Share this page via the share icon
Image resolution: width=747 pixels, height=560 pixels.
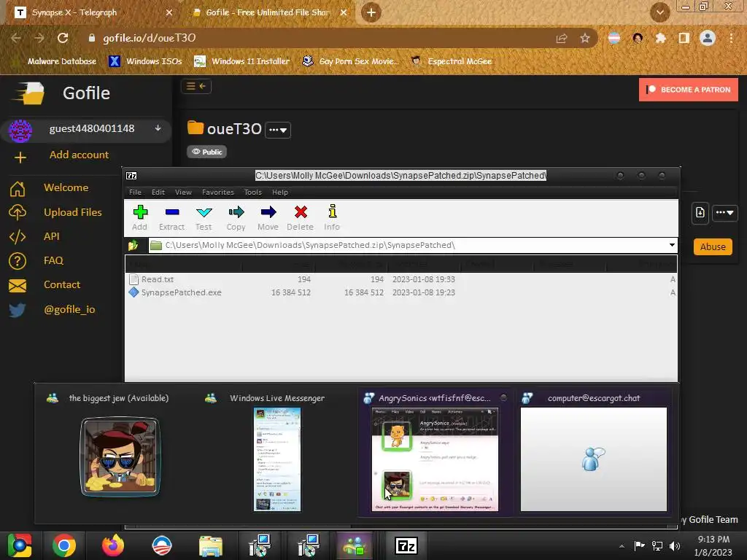[x=562, y=38]
